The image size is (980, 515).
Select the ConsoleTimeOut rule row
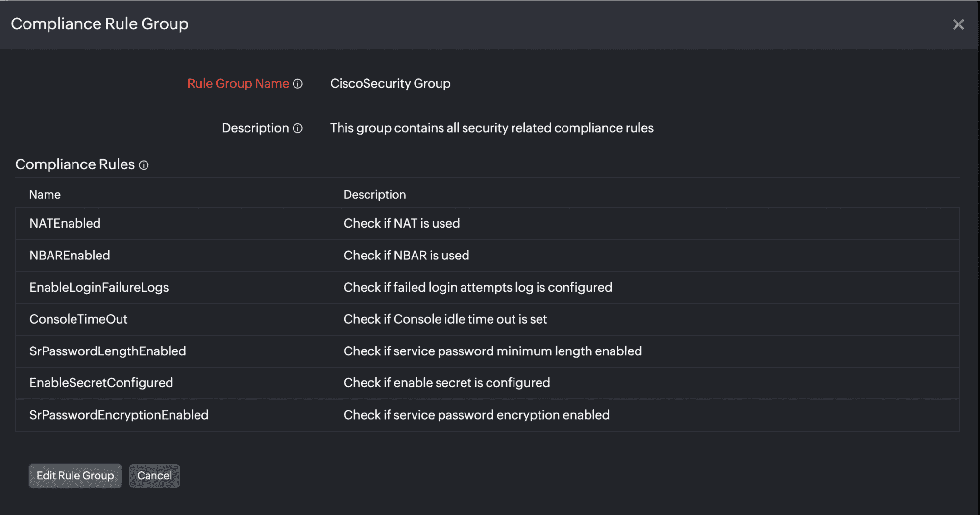(x=78, y=319)
